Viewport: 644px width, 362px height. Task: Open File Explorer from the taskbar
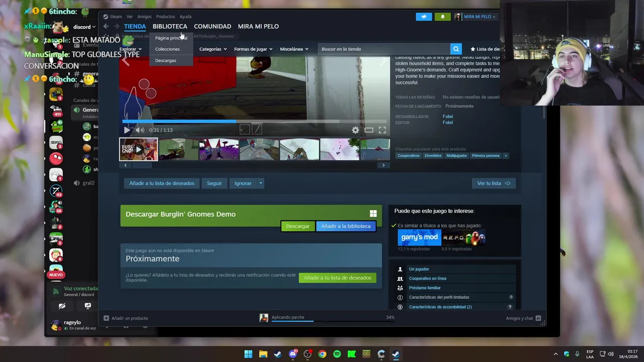click(x=263, y=354)
